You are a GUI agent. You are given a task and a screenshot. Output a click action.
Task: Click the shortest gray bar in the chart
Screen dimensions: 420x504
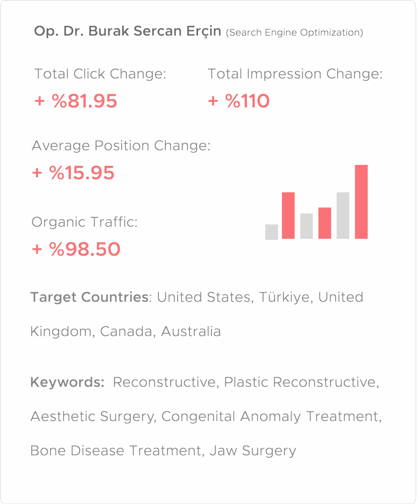271,232
